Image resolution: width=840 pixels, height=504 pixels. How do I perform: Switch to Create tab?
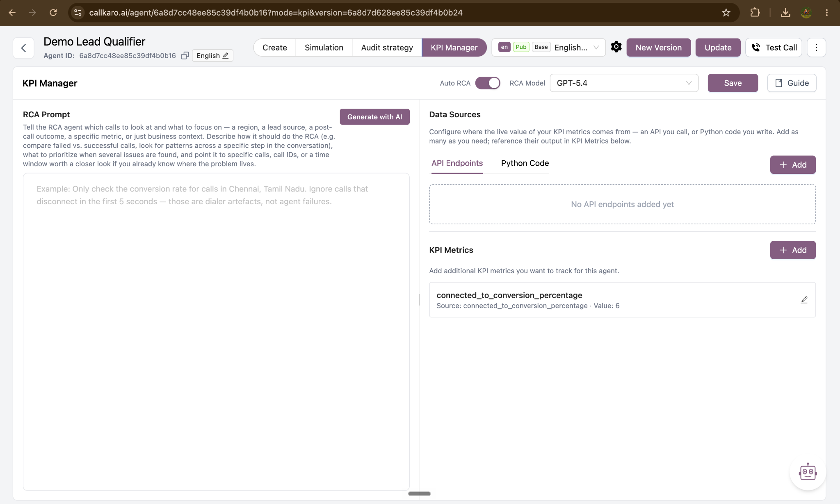pos(274,48)
